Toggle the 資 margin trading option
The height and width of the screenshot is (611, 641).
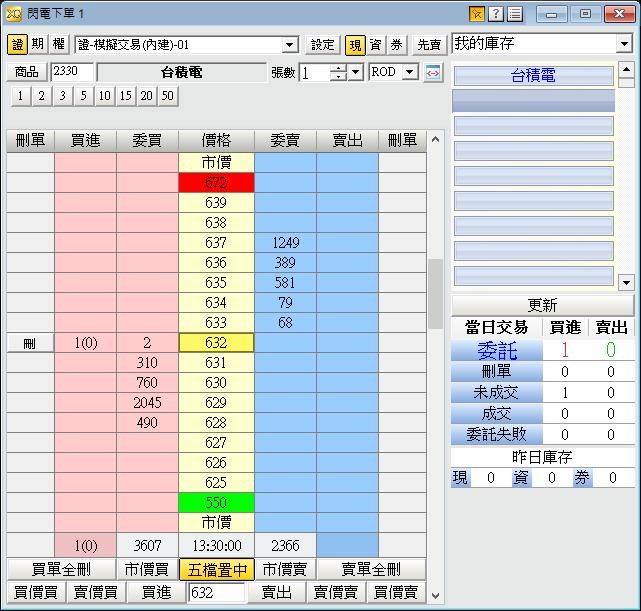point(375,45)
